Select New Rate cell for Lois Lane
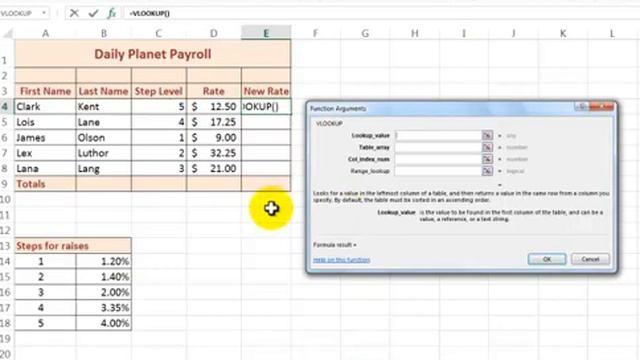The height and width of the screenshot is (360, 640). click(x=266, y=122)
